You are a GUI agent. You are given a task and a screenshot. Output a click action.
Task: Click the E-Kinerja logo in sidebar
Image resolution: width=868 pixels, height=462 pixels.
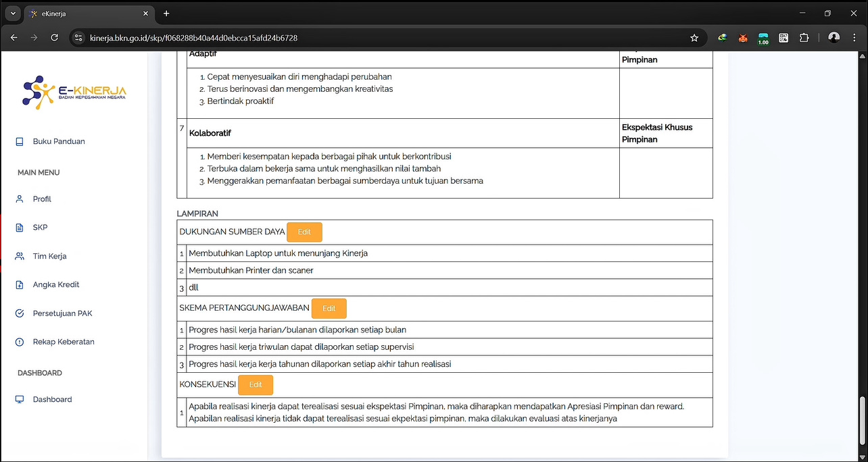[x=74, y=93]
